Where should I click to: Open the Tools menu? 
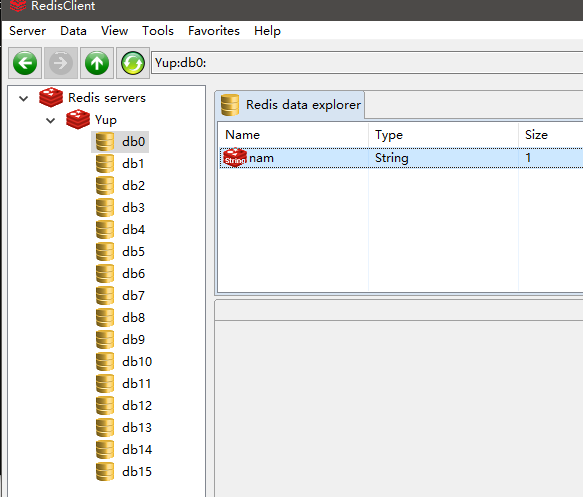click(158, 31)
